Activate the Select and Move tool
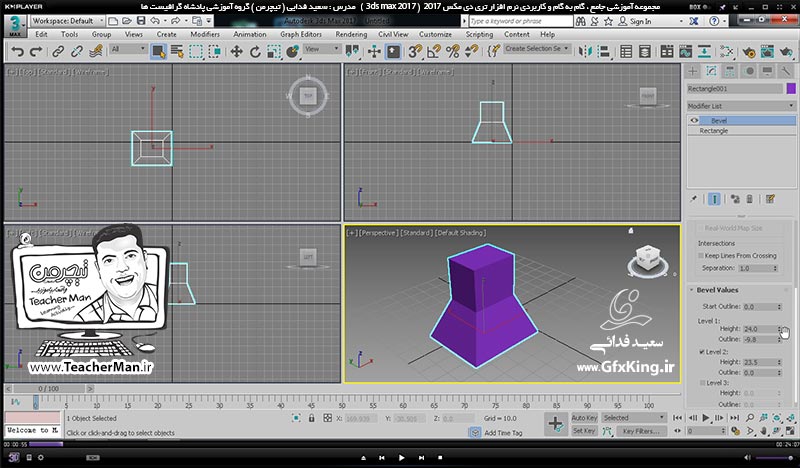 tap(236, 52)
